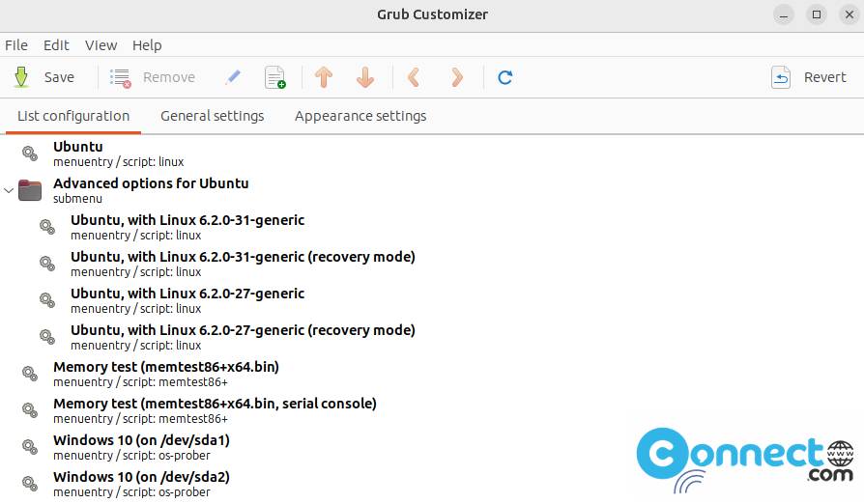Screen dimensions: 864x504
Task: Click gear icon beside 6.2.0-31-generic recovery mode
Action: point(47,264)
